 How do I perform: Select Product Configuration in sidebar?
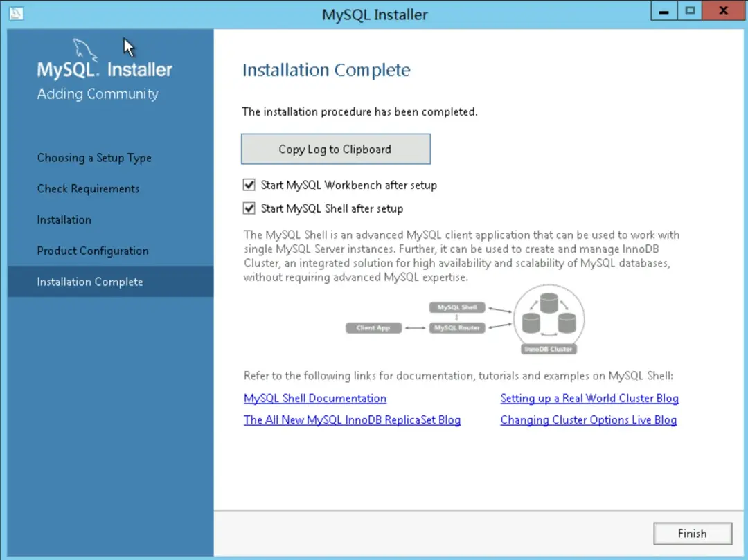pos(92,251)
